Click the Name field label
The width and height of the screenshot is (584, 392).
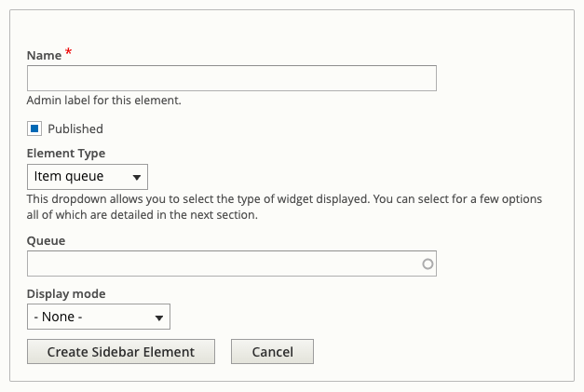pyautogui.click(x=44, y=56)
